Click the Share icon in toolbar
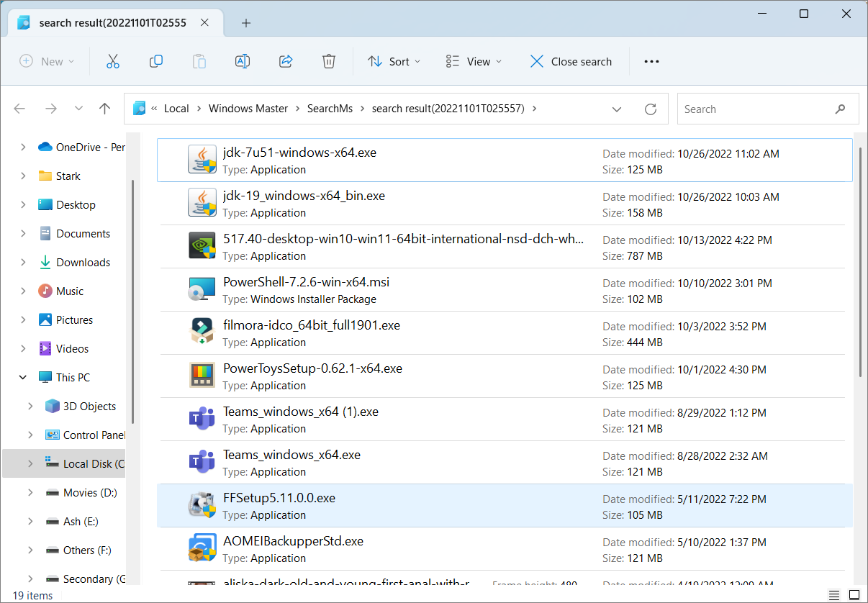 286,61
